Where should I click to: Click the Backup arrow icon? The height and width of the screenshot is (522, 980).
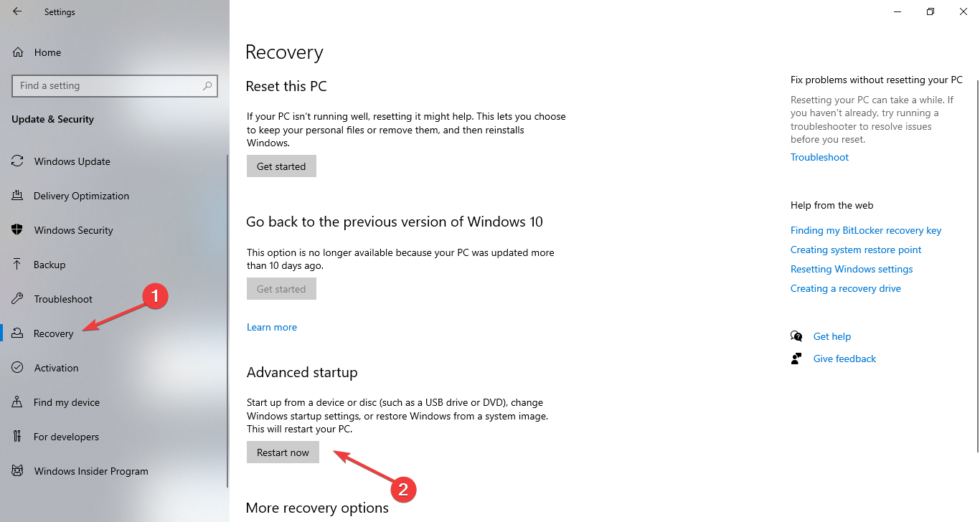coord(18,265)
